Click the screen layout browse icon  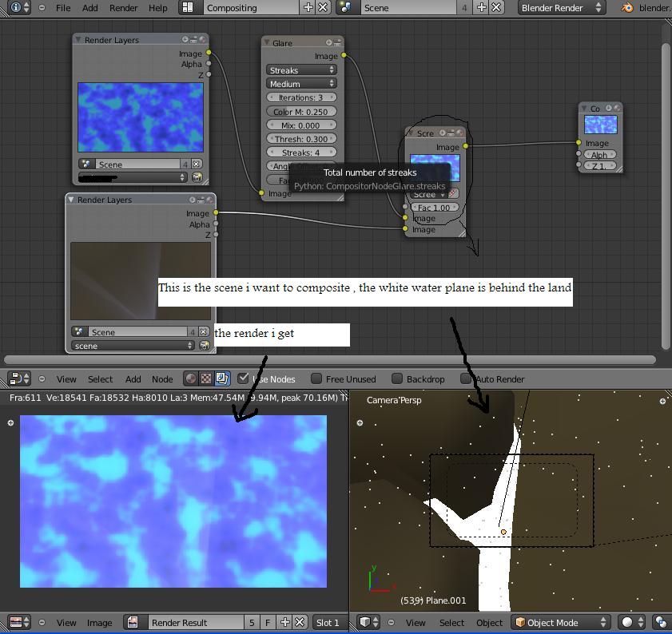188,7
